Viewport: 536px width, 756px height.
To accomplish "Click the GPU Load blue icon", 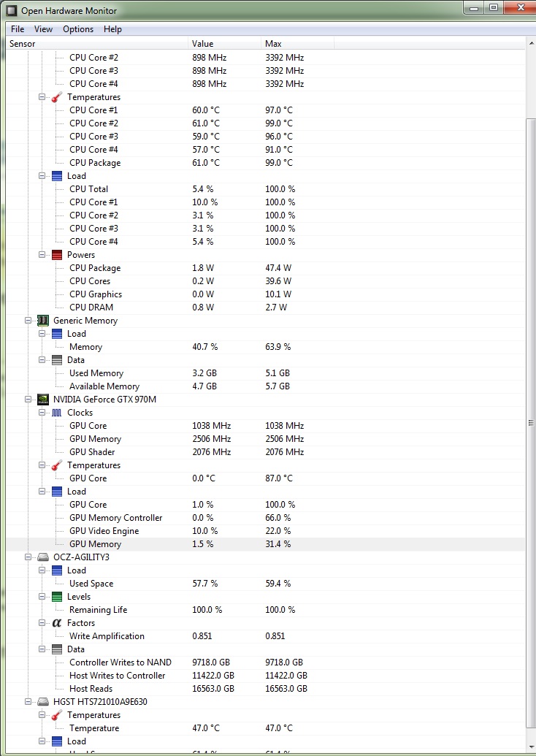I will click(x=57, y=492).
